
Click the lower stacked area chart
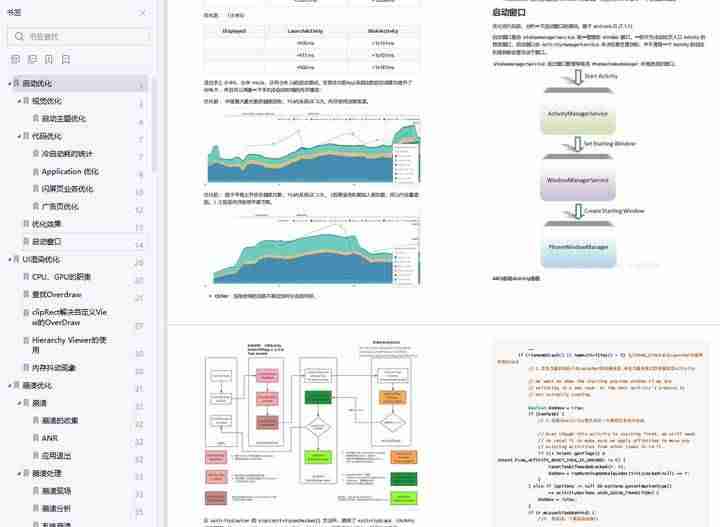313,249
